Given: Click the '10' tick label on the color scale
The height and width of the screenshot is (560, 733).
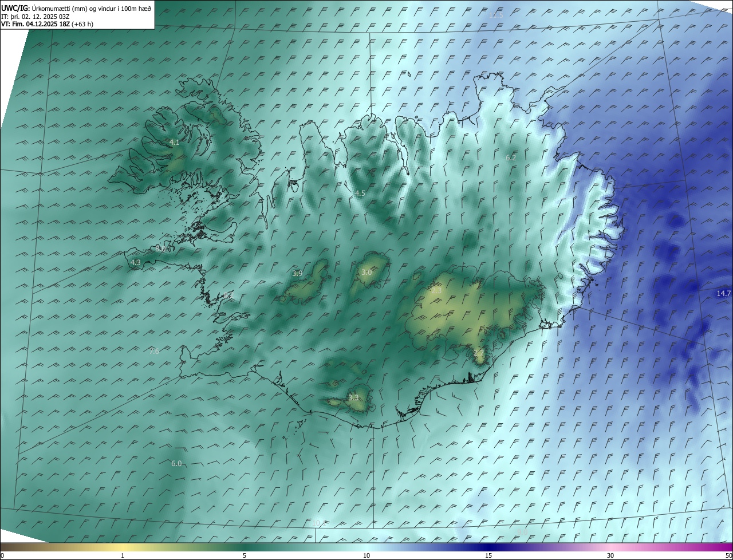Looking at the screenshot, I should click(366, 555).
